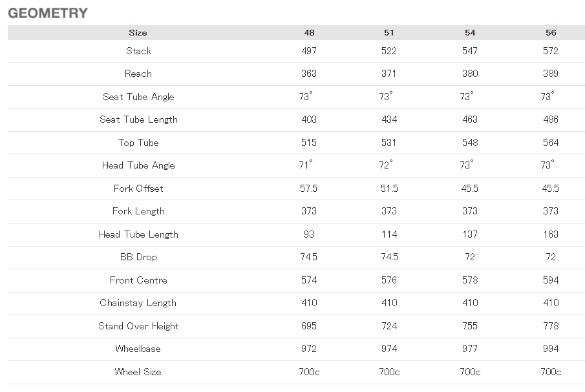Click the GEOMETRY heading

pyautogui.click(x=48, y=14)
